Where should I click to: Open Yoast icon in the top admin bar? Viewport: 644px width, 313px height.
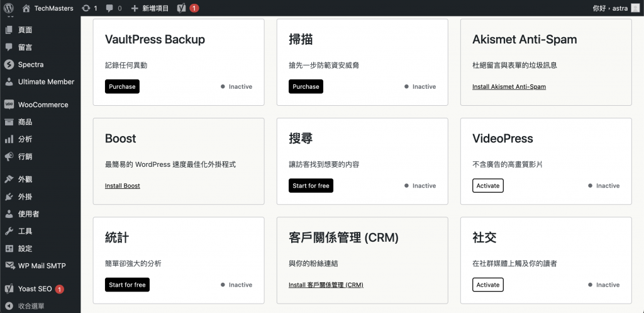click(x=182, y=8)
